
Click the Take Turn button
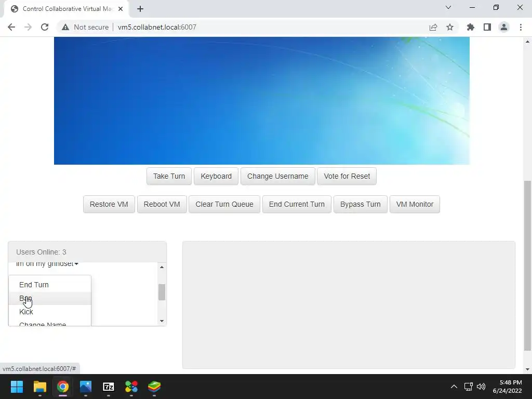[169, 176]
